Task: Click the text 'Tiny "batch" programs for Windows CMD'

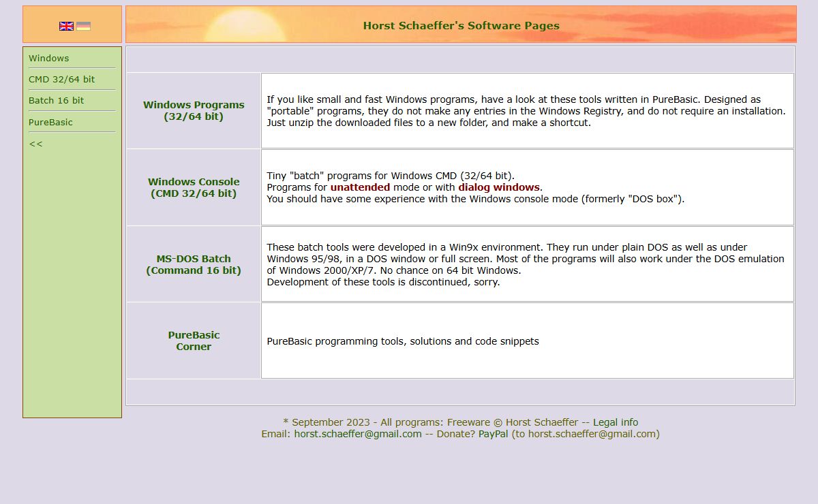Action: 361,176
